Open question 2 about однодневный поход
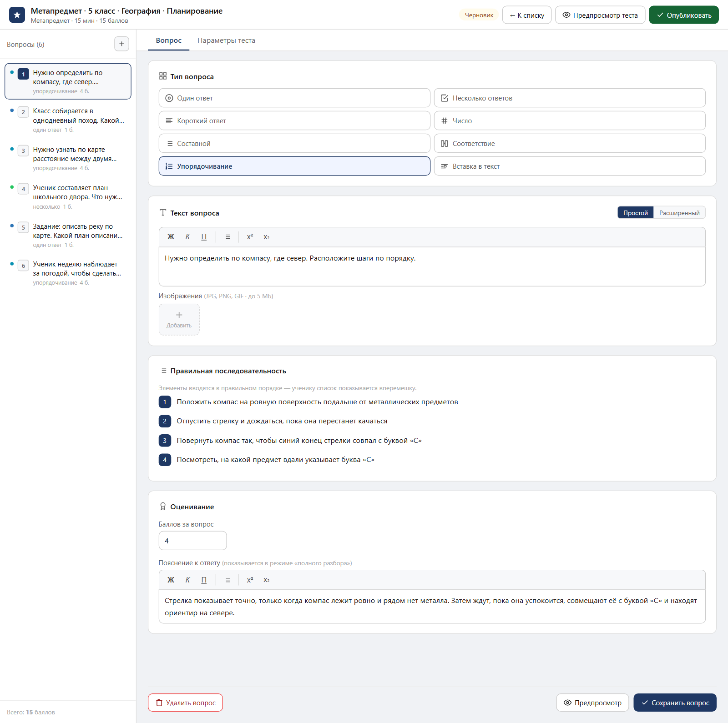The image size is (728, 723). point(68,120)
